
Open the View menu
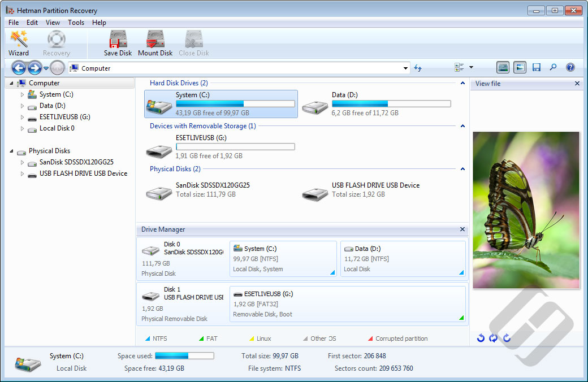(x=53, y=23)
